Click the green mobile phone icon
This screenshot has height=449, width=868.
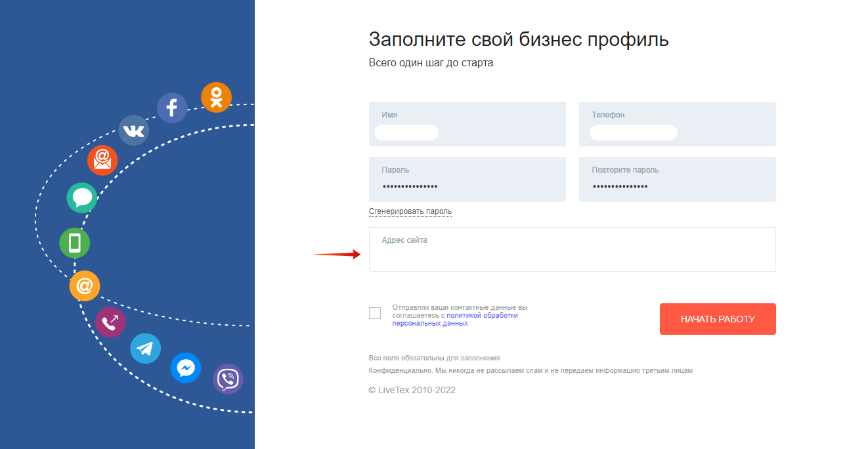click(x=74, y=243)
